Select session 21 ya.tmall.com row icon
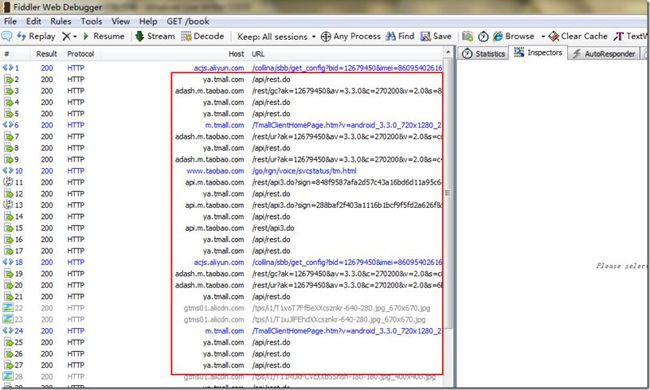650x390 pixels. pyautogui.click(x=8, y=296)
